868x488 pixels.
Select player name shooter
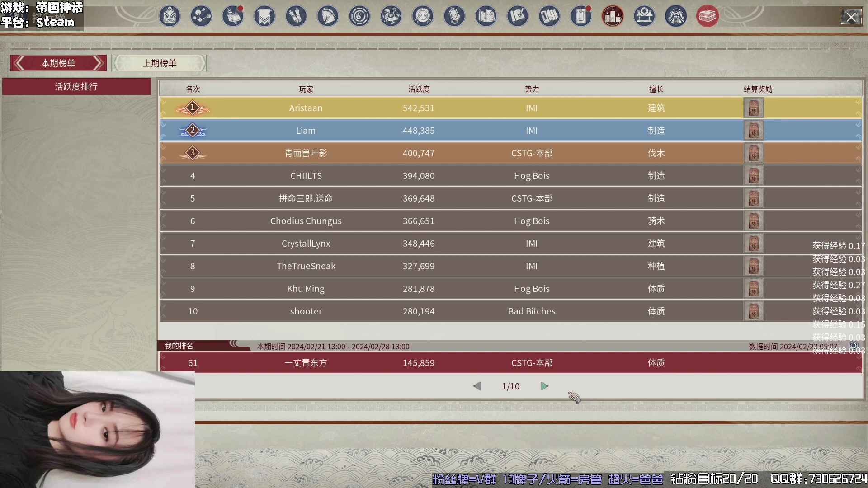pos(306,311)
